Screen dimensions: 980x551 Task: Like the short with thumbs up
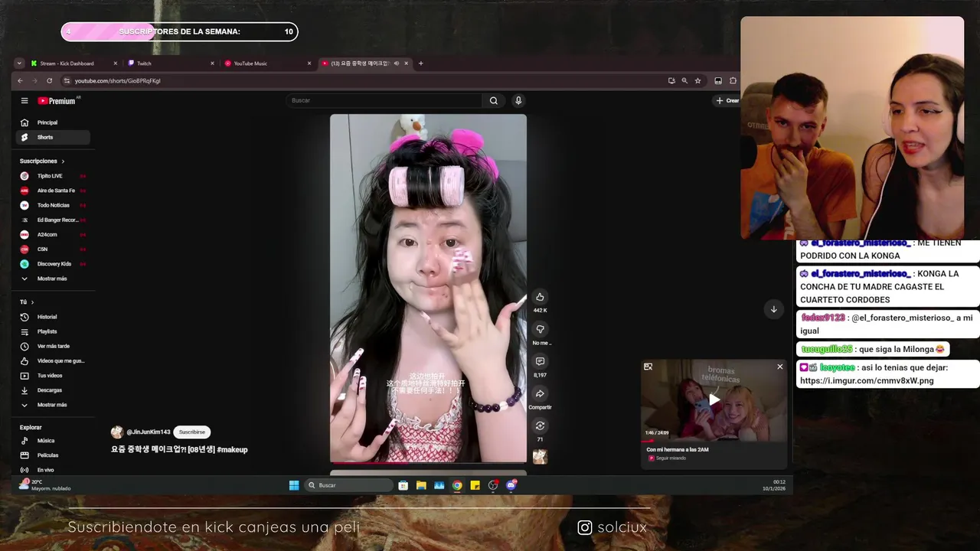[540, 297]
